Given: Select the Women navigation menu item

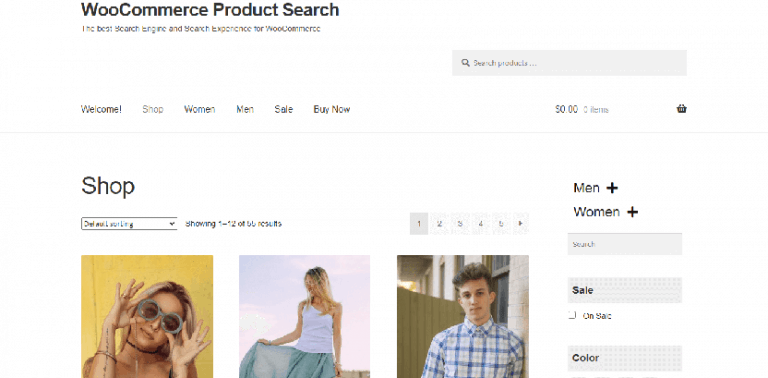Looking at the screenshot, I should 199,109.
